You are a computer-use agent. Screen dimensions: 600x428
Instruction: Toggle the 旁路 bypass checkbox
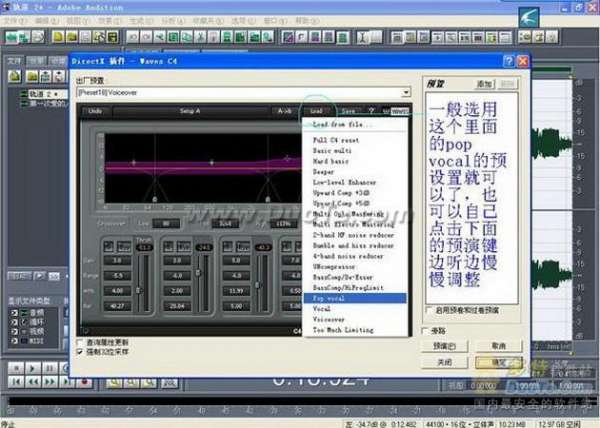click(425, 330)
